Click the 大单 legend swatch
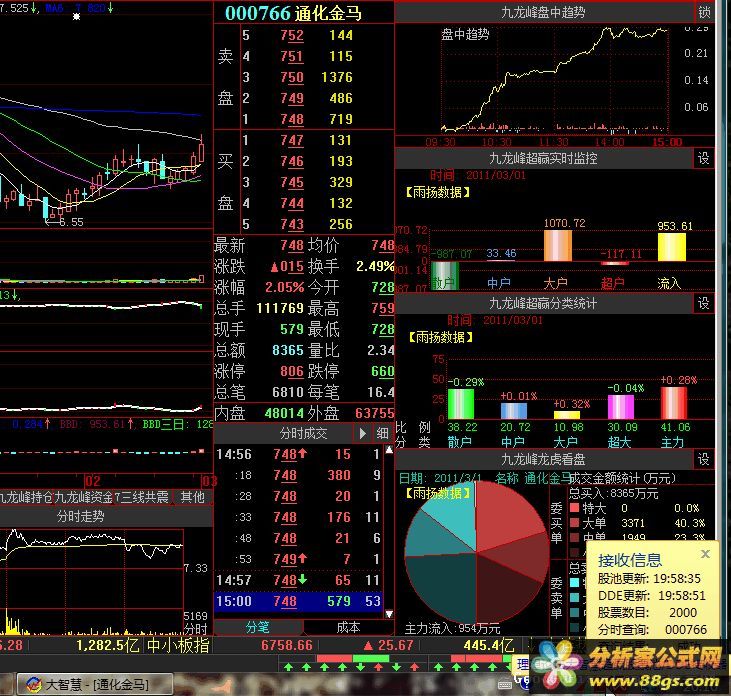The width and height of the screenshot is (731, 696). (575, 523)
